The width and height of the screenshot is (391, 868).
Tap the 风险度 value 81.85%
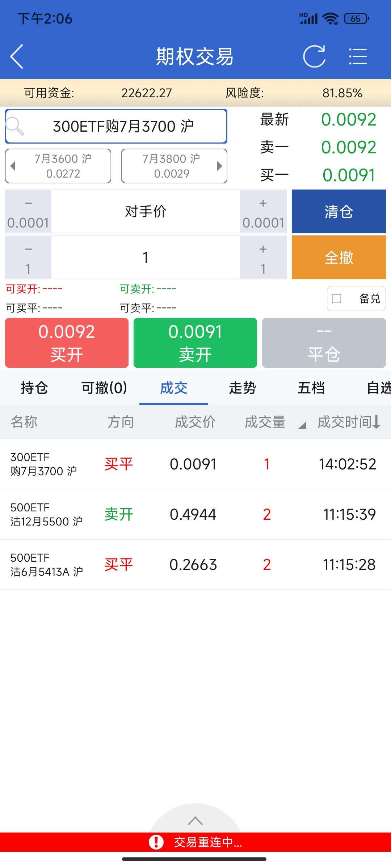coord(342,93)
